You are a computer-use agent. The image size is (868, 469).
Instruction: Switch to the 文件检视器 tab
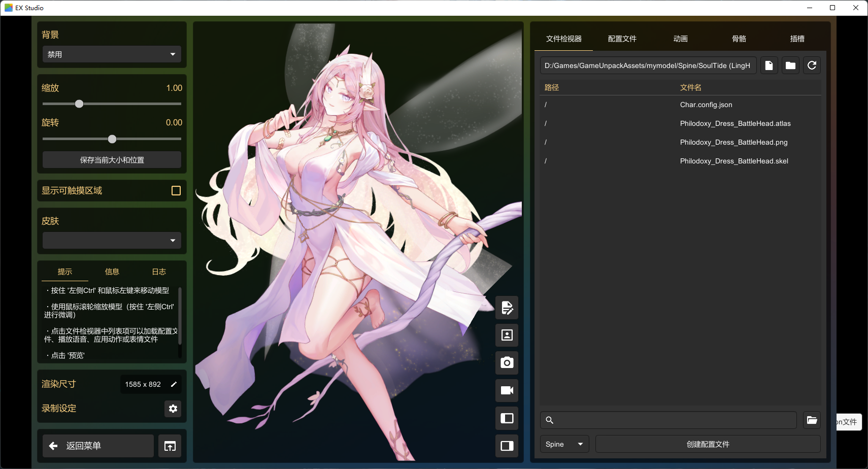[x=564, y=39]
